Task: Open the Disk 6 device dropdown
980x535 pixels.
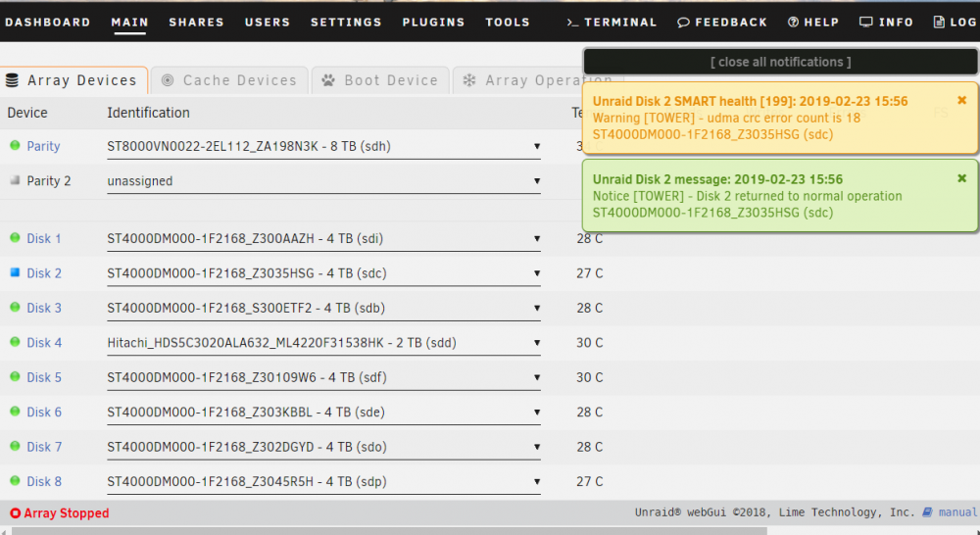Action: [323, 413]
